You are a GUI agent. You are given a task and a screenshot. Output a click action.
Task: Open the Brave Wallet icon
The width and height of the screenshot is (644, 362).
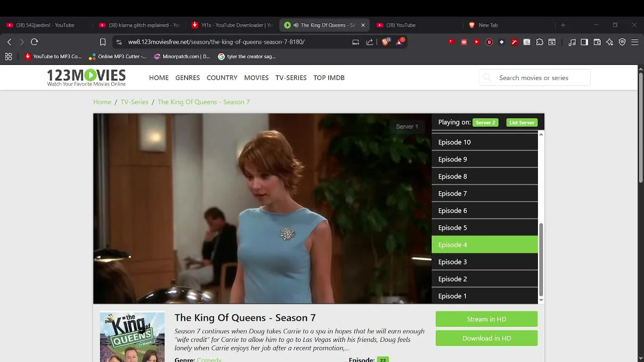[x=597, y=42]
